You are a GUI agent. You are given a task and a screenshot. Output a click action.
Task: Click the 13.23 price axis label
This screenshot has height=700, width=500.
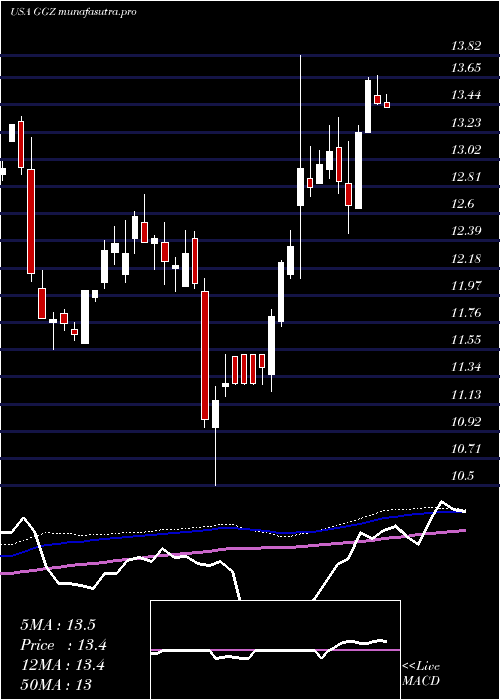[466, 122]
